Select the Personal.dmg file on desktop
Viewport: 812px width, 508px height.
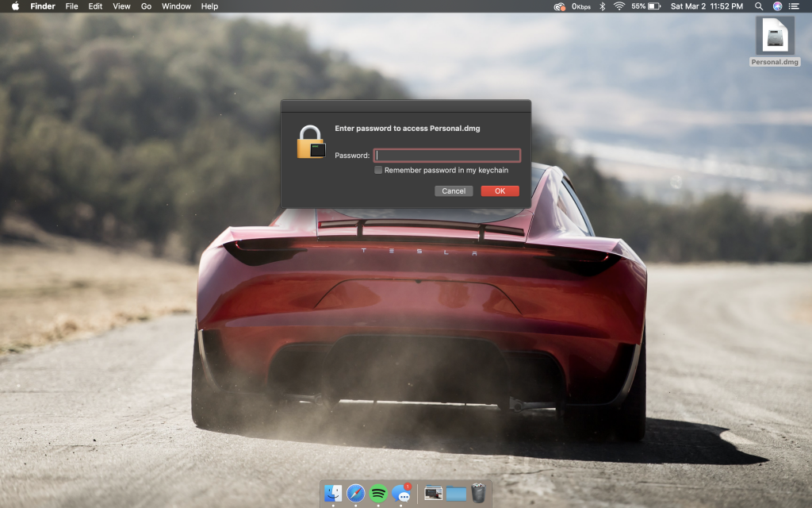[x=775, y=41]
